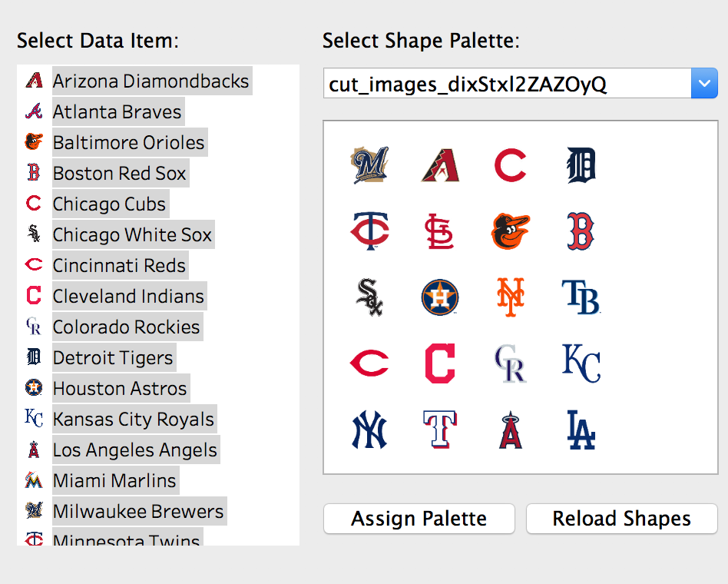Screen dimensions: 728x584
Task: Pick the Houston Astros star logo in the palette
Action: 440,297
